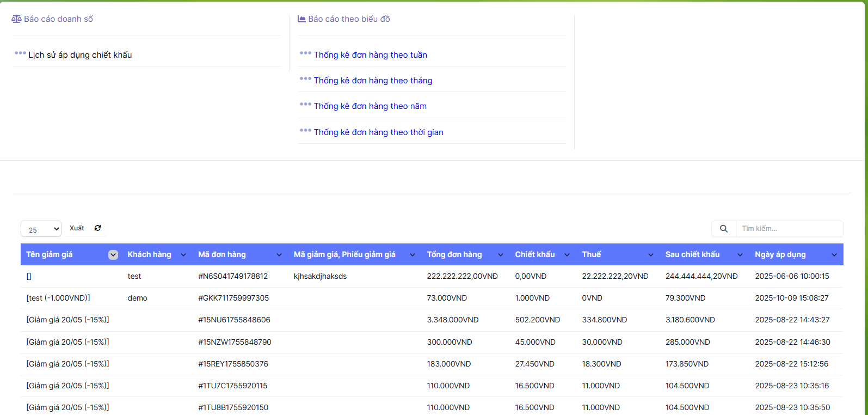Select order code #N6S041749178812 cell
The image size is (868, 415).
233,276
